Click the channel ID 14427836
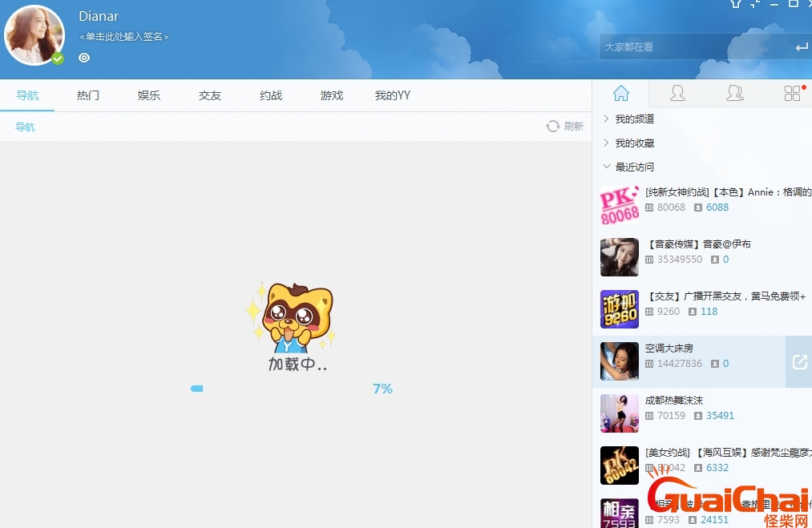Viewport: 812px width, 528px height. tap(680, 364)
